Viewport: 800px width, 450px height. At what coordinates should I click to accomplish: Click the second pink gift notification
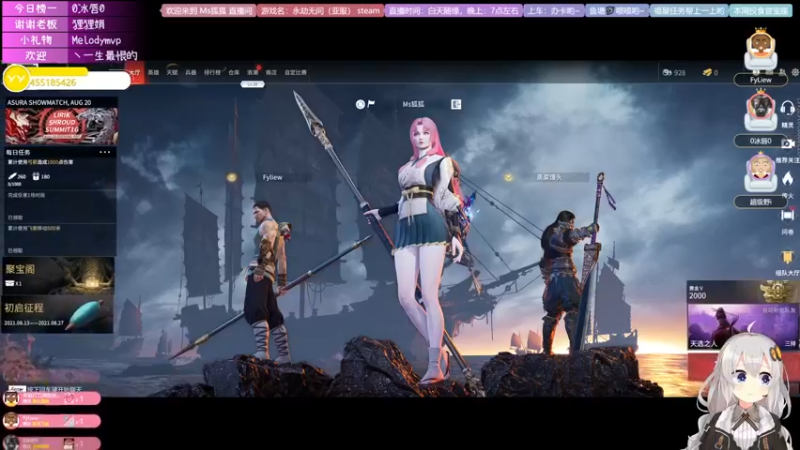tap(51, 420)
